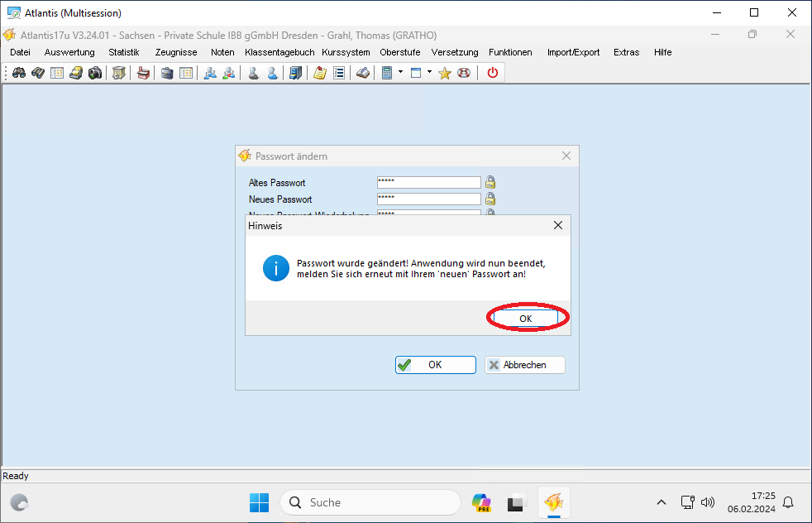Image resolution: width=812 pixels, height=523 pixels.
Task: Open the Zeugnisse menu
Action: point(176,52)
